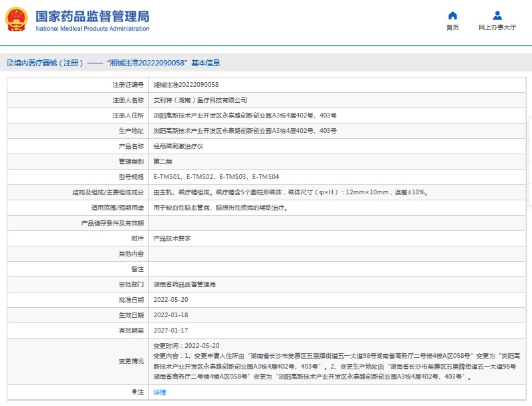Image resolution: width=532 pixels, height=406 pixels.
Task: Click the 附件 label
Action: coord(138,238)
